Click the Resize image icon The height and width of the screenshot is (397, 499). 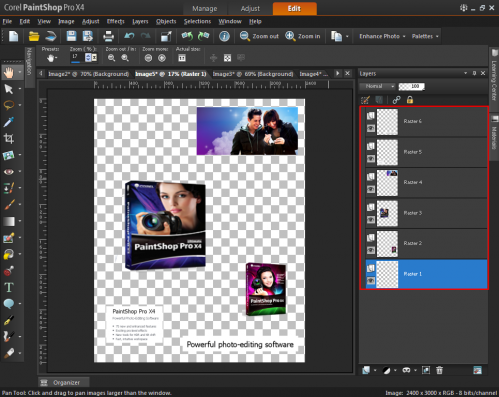[x=166, y=36]
